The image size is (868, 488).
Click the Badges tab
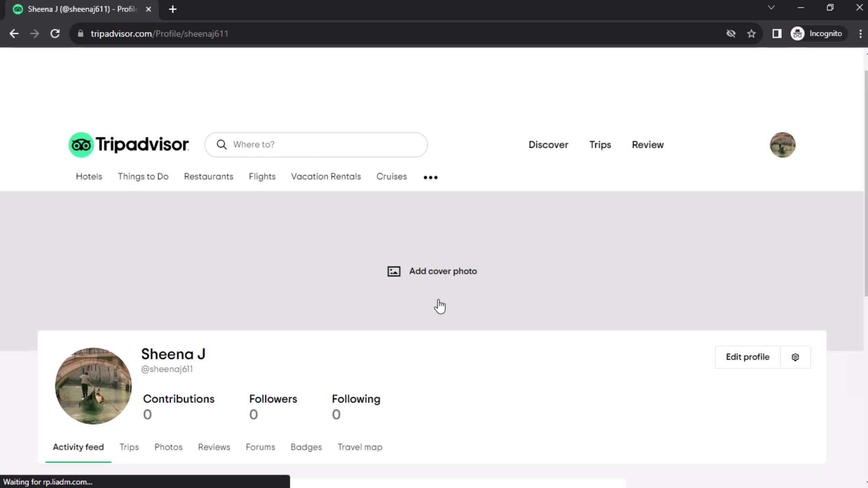click(x=306, y=446)
